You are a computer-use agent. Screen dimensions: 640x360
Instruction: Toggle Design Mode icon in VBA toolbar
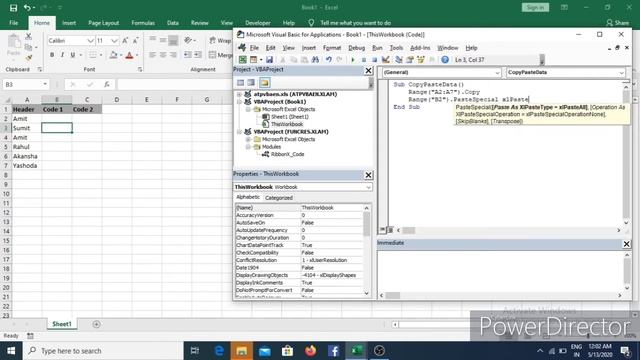pos(385,60)
